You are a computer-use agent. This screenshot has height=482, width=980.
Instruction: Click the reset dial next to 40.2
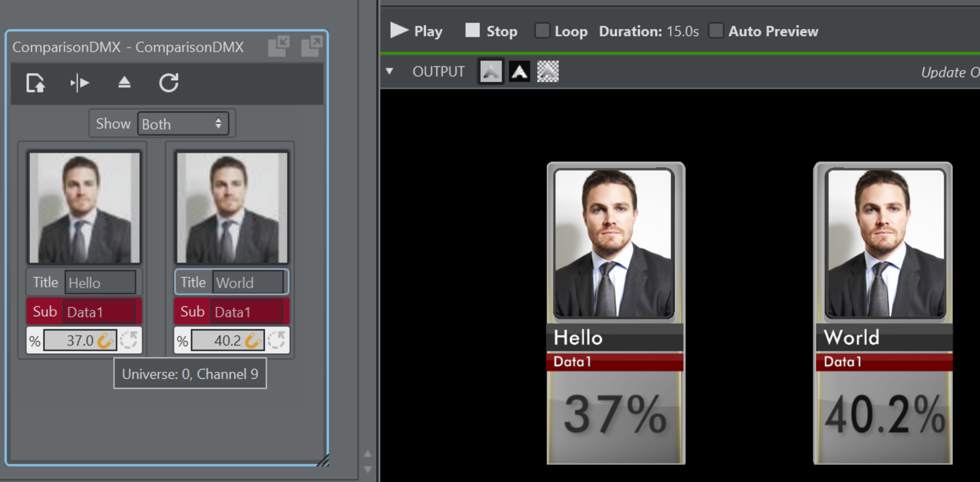coord(277,340)
